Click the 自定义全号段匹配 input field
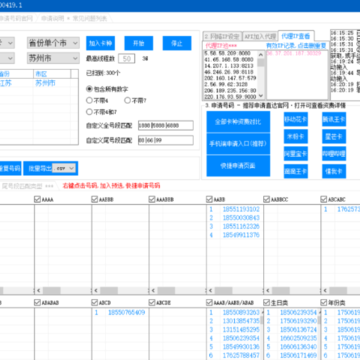 [166, 125]
